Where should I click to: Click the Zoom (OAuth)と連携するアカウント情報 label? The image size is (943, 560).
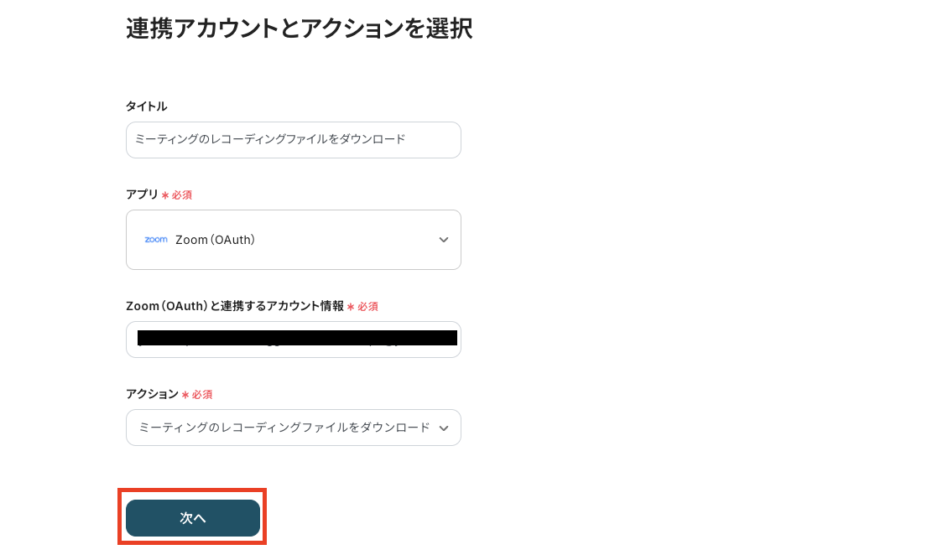[x=233, y=306]
